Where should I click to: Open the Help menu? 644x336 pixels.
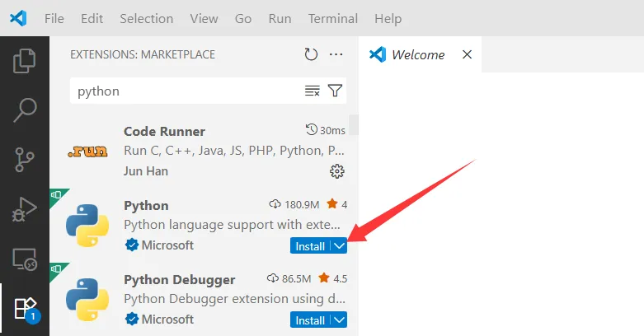click(x=388, y=18)
